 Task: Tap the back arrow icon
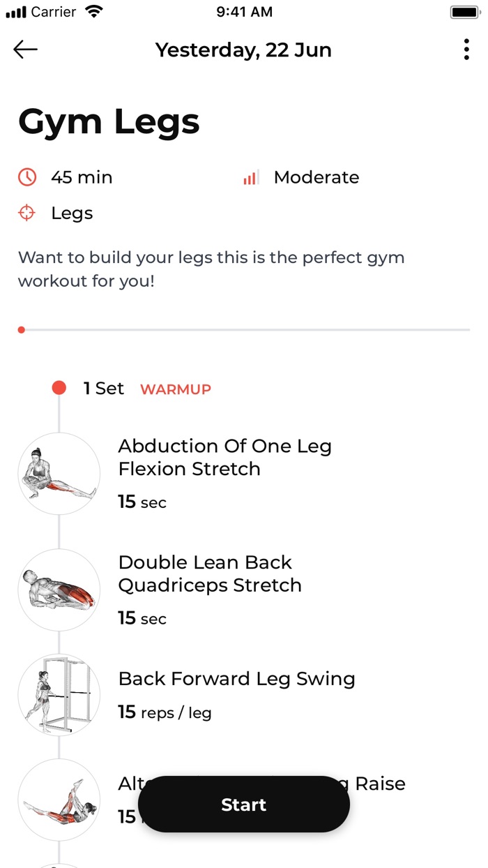26,50
